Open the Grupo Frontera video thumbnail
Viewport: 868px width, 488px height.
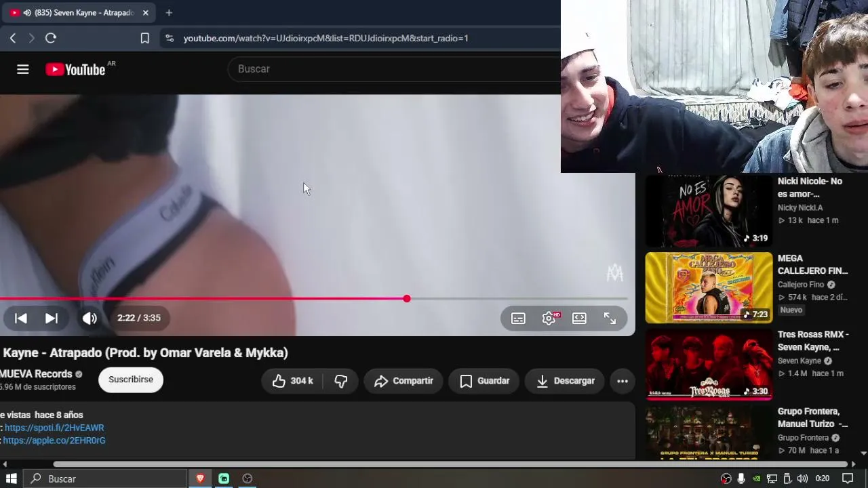pos(709,434)
